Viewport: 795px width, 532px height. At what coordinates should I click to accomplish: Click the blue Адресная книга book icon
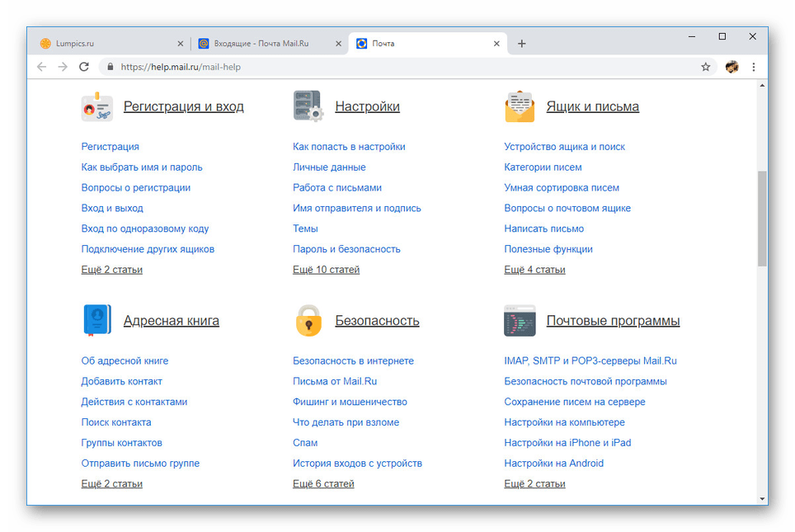(96, 321)
